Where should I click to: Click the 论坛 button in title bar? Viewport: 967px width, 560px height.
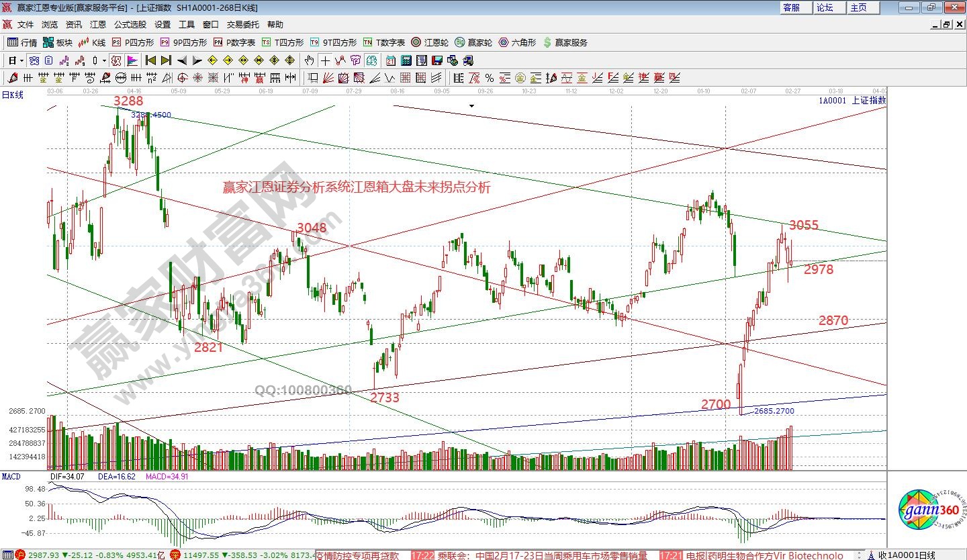point(825,7)
